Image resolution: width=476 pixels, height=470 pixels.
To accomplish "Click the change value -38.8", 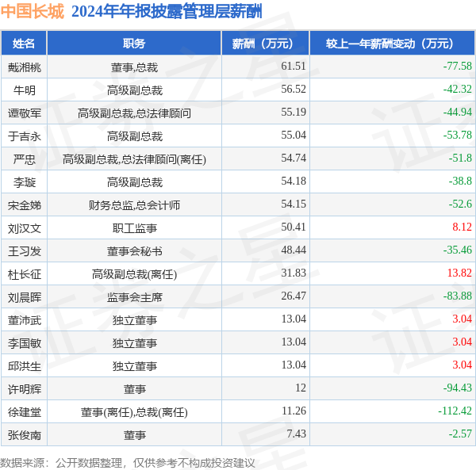I will click(x=460, y=182).
